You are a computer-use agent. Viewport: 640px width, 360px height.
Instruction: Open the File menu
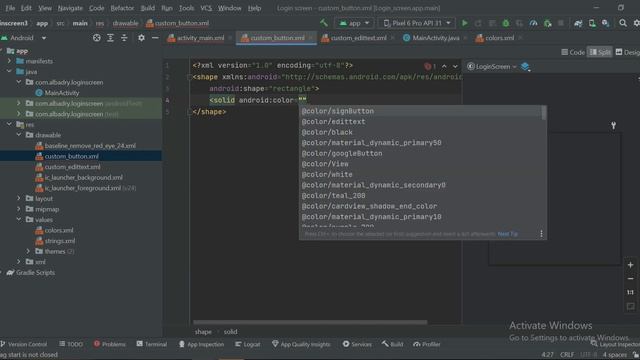[10, 8]
